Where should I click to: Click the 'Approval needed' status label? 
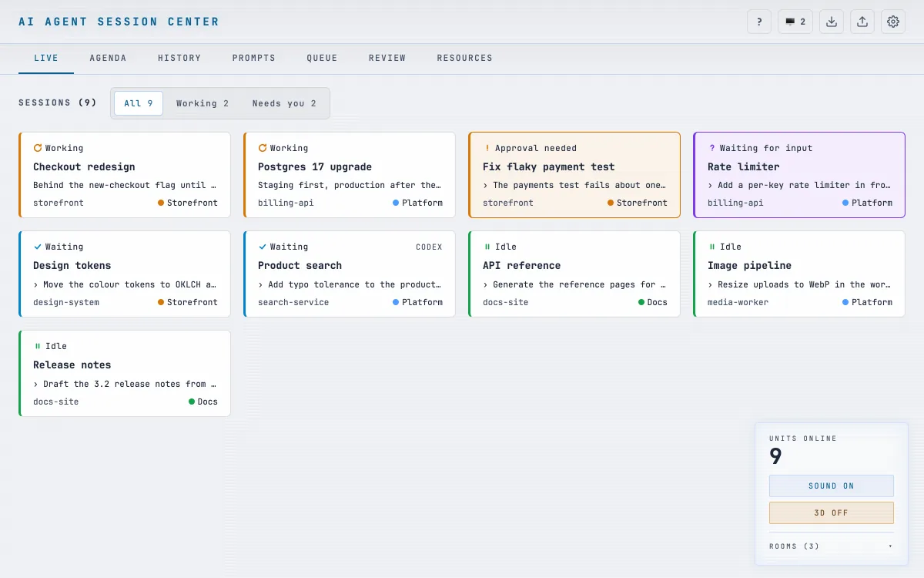(x=536, y=148)
